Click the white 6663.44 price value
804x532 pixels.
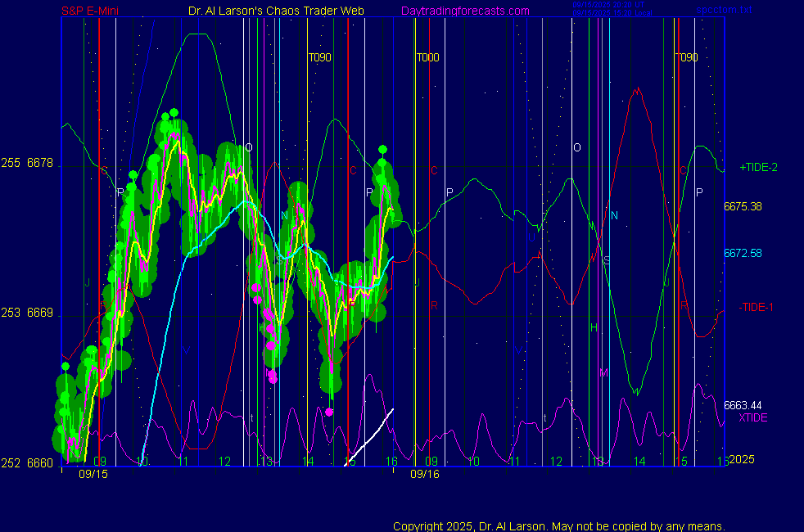click(743, 405)
